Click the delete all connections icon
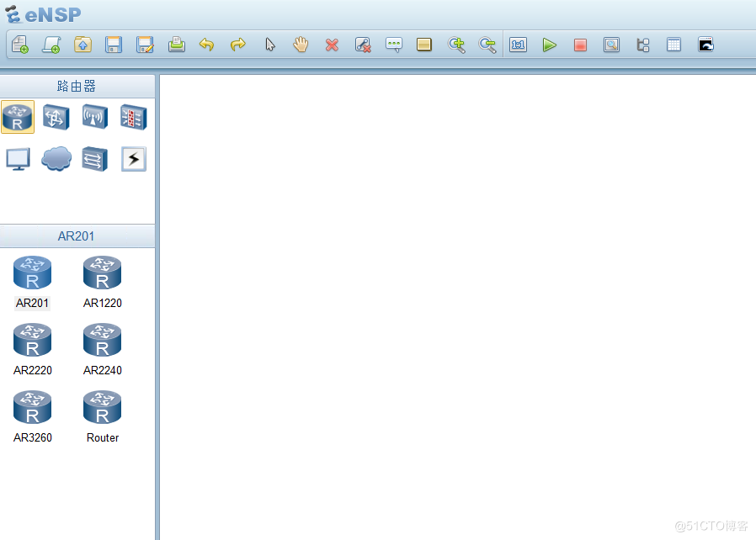Screen dimensions: 756x540 363,45
